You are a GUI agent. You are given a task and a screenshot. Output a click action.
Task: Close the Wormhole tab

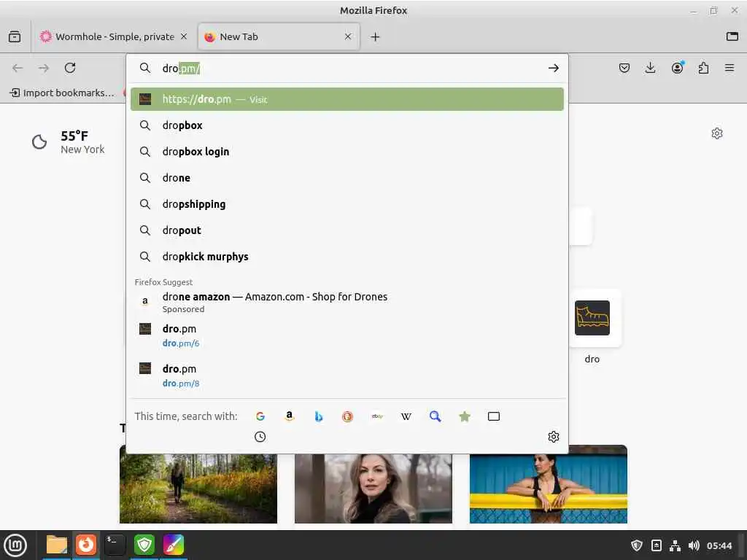184,36
